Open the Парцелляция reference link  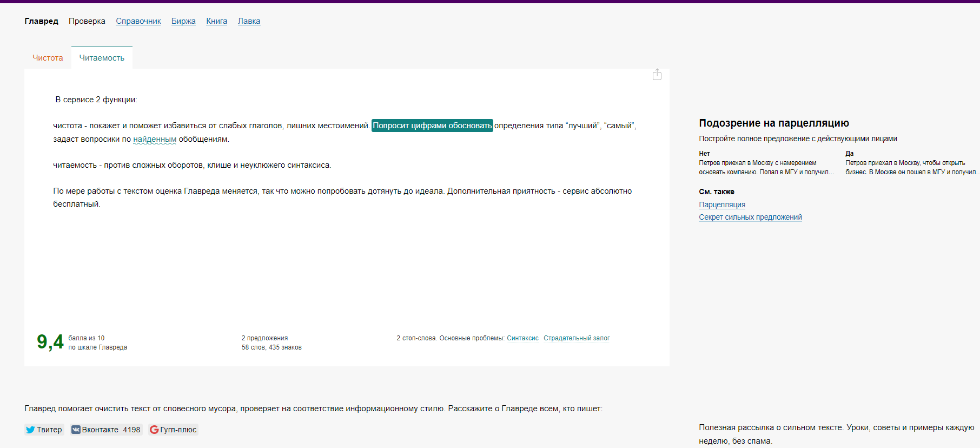pyautogui.click(x=721, y=205)
